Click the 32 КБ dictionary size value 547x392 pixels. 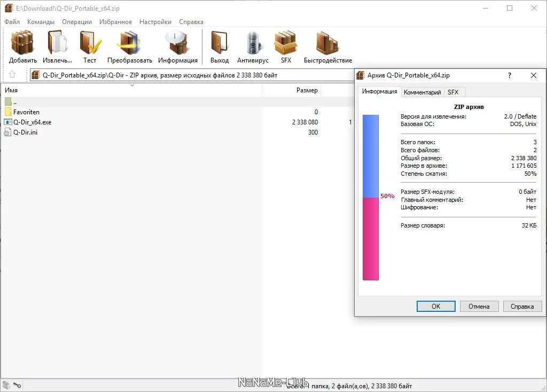click(529, 225)
